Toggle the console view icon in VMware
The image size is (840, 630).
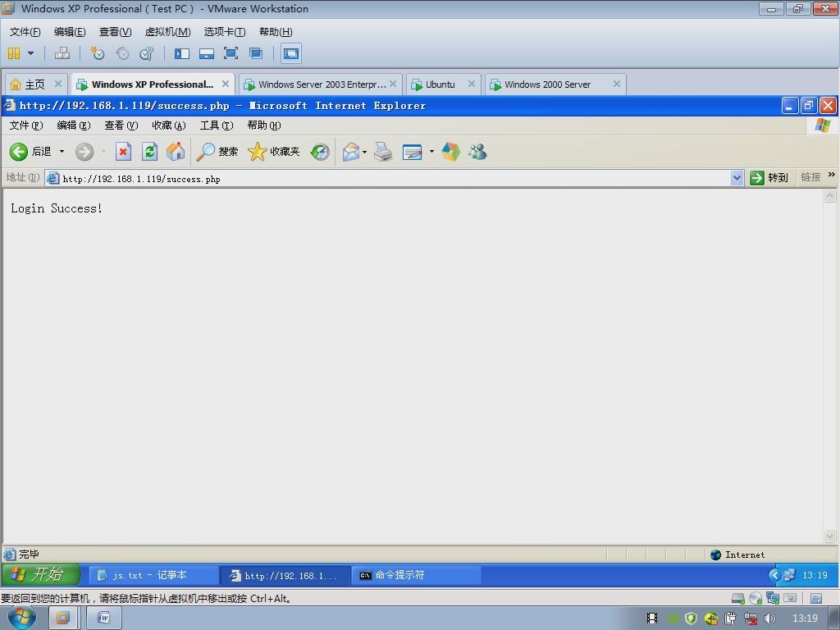pos(291,53)
